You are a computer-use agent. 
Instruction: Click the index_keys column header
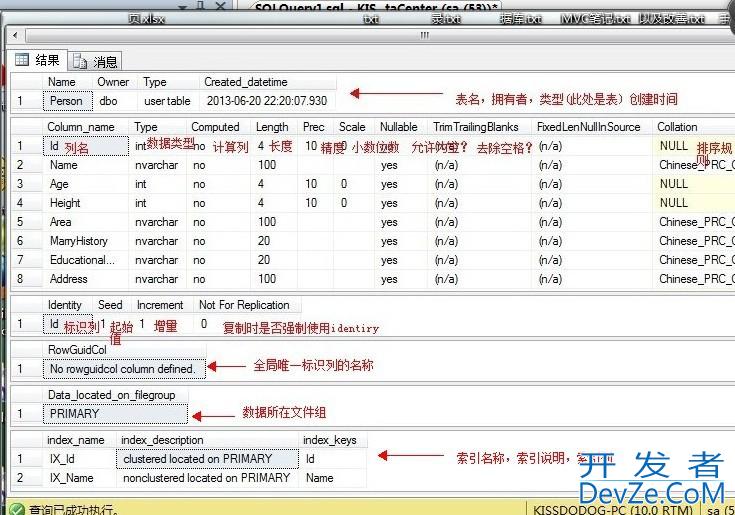(x=333, y=440)
